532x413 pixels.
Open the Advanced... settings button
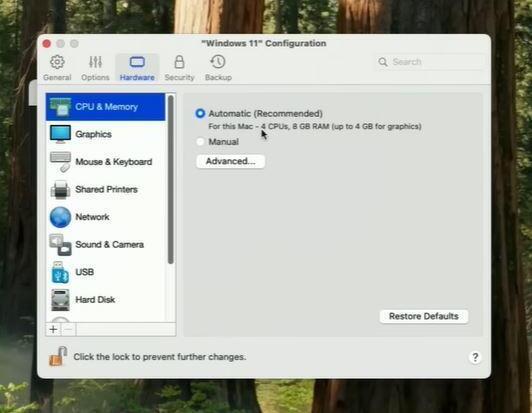click(x=230, y=161)
